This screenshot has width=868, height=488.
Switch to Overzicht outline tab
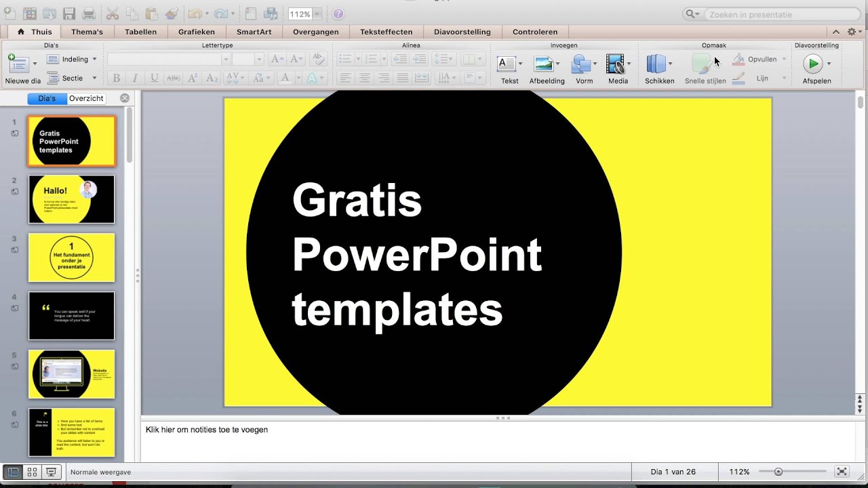pos(86,98)
